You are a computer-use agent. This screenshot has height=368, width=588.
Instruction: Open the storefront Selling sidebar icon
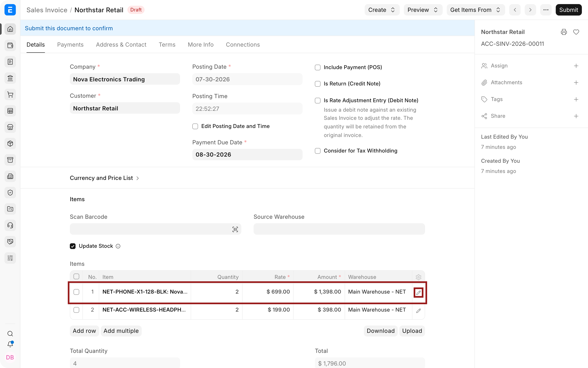[10, 127]
